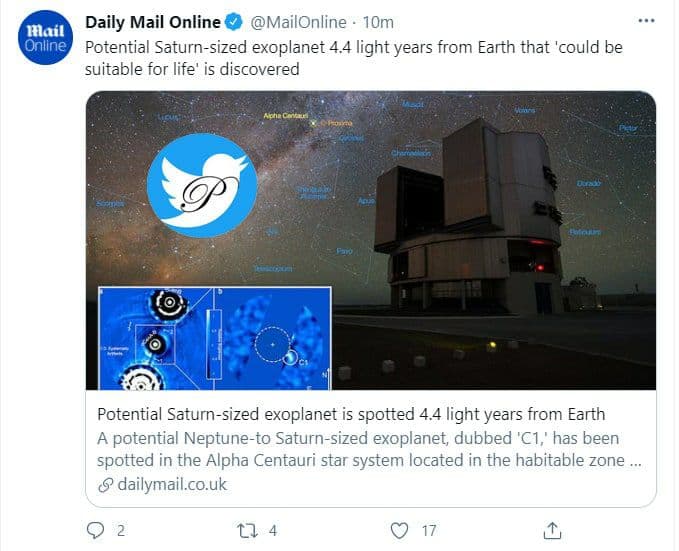This screenshot has height=551, width=679.
Task: Click the tweet text about Saturn-sized exoplanet
Action: click(x=340, y=57)
